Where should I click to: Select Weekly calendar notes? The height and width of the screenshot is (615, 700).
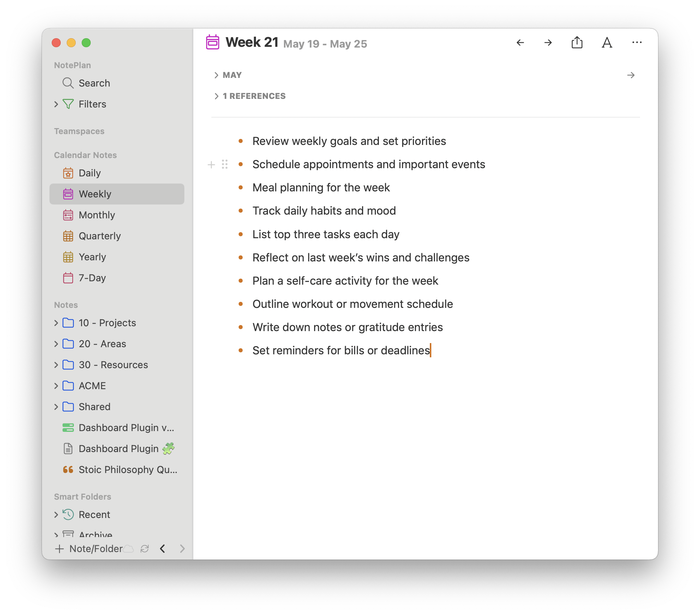click(x=117, y=194)
